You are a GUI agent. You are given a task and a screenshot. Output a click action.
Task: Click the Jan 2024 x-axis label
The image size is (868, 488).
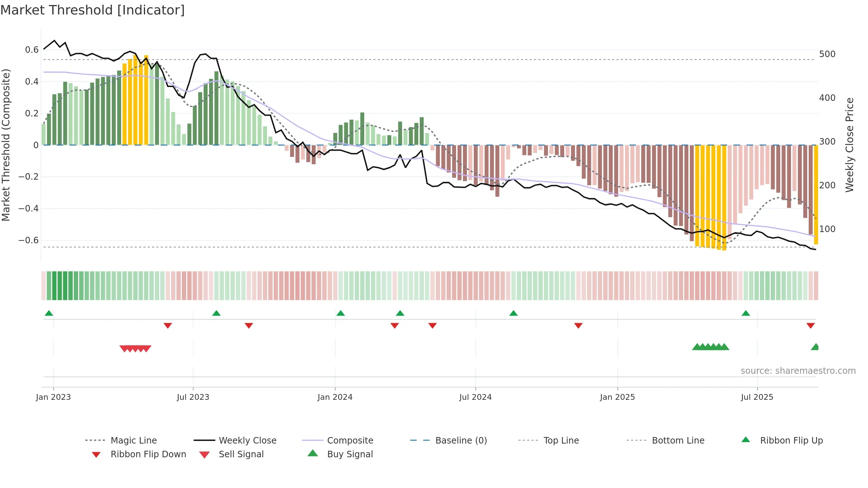tap(335, 397)
